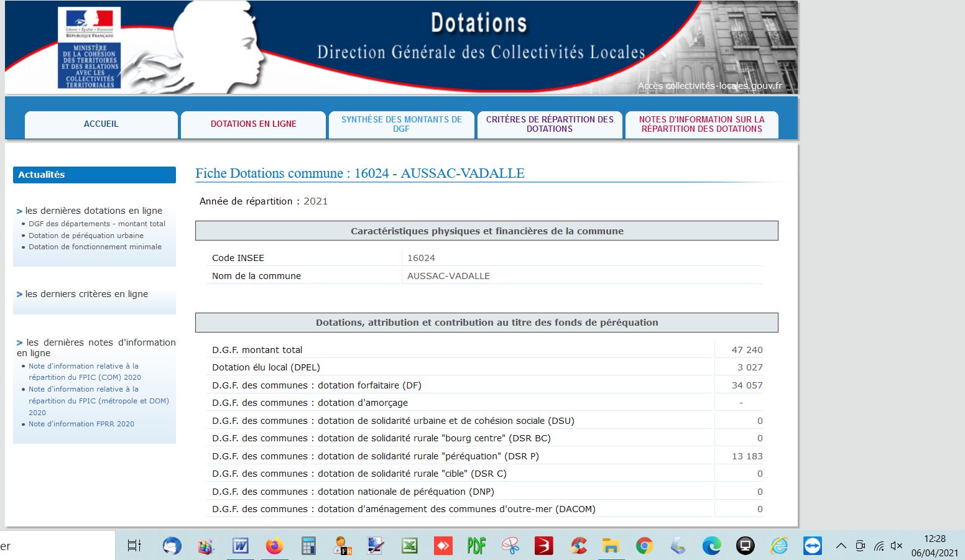Click the Firefox icon in taskbar
965x560 pixels.
point(274,546)
